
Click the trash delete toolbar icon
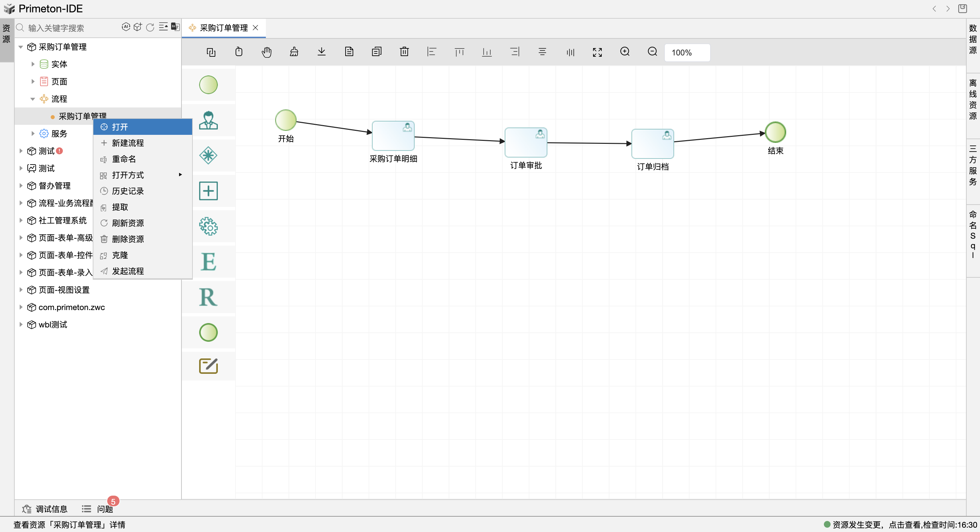tap(404, 52)
